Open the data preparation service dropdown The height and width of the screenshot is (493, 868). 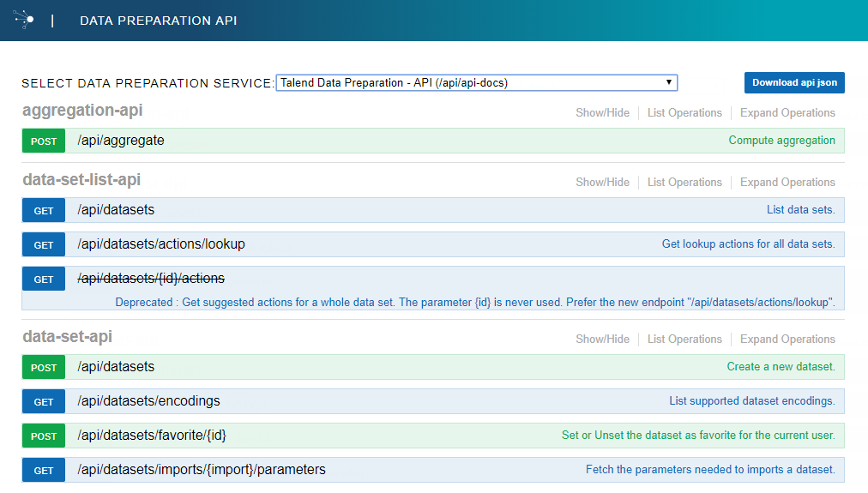(x=476, y=83)
